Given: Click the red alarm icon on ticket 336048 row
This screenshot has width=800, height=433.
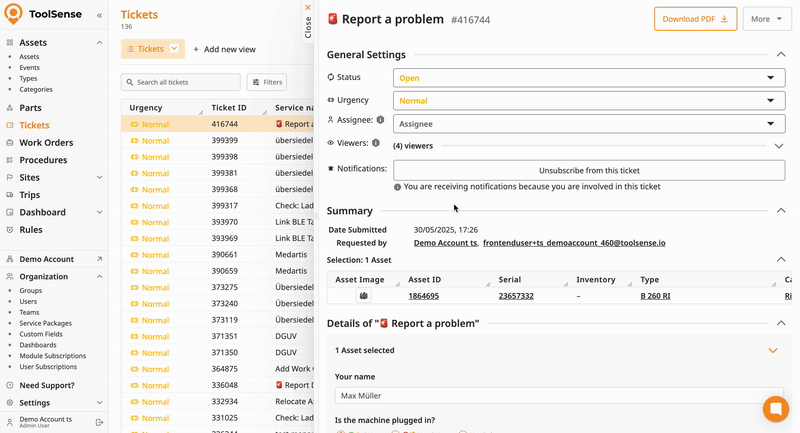Looking at the screenshot, I should point(279,385).
